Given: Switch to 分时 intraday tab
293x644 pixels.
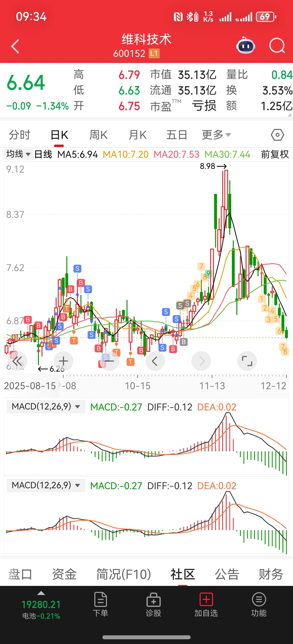Looking at the screenshot, I should point(20,135).
